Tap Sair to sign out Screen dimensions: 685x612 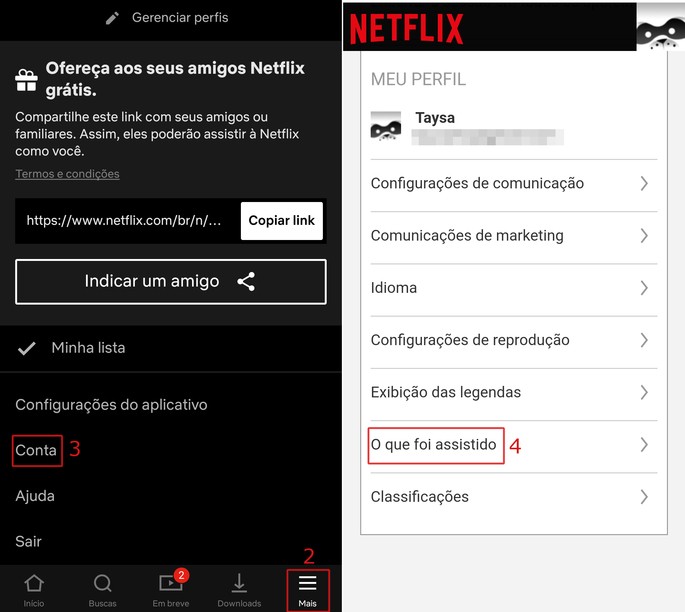coord(29,541)
